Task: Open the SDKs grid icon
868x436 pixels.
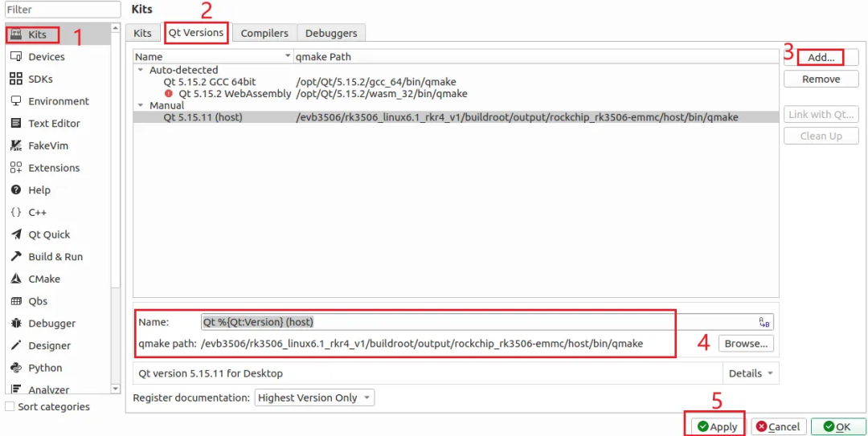Action: [x=16, y=79]
